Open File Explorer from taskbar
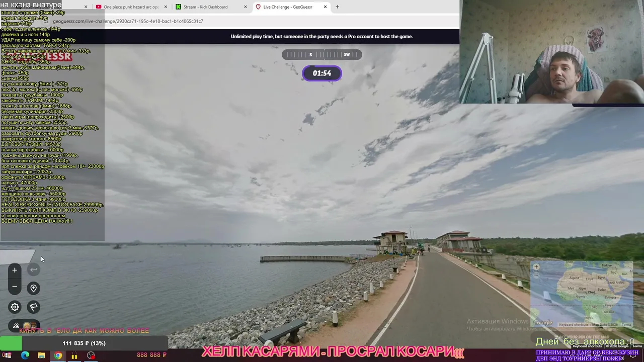644x362 pixels. (x=41, y=355)
